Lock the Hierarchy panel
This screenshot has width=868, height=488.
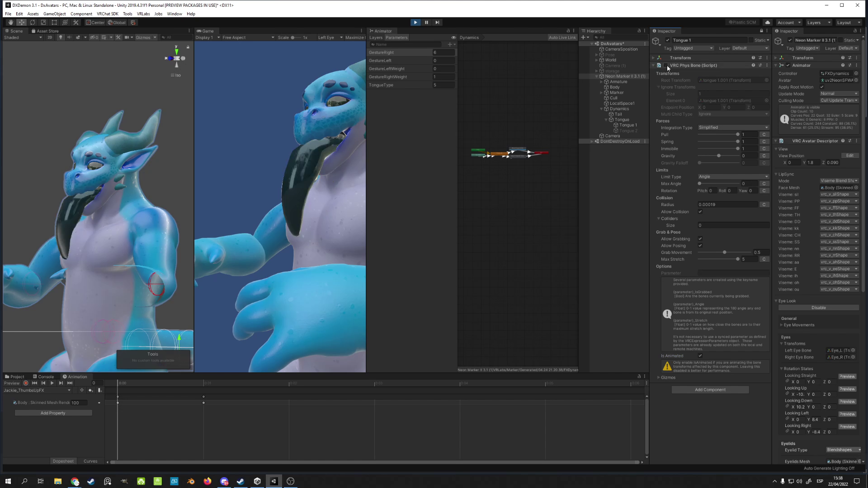[x=639, y=31]
